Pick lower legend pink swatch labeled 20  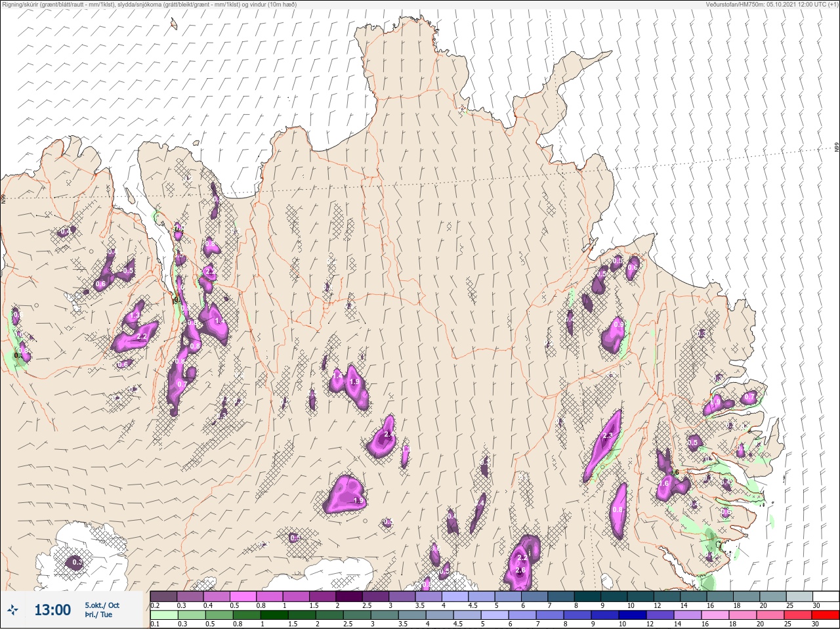pos(770,615)
